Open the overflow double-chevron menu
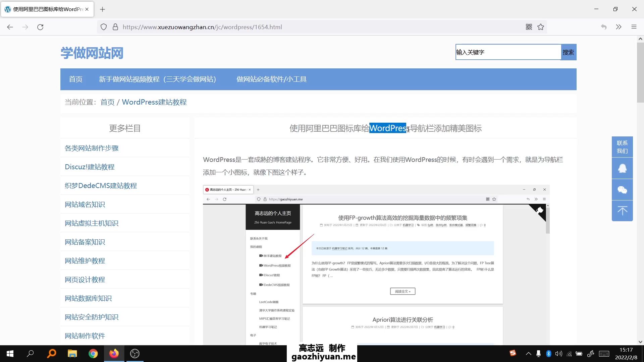Image resolution: width=644 pixels, height=362 pixels. pyautogui.click(x=619, y=27)
